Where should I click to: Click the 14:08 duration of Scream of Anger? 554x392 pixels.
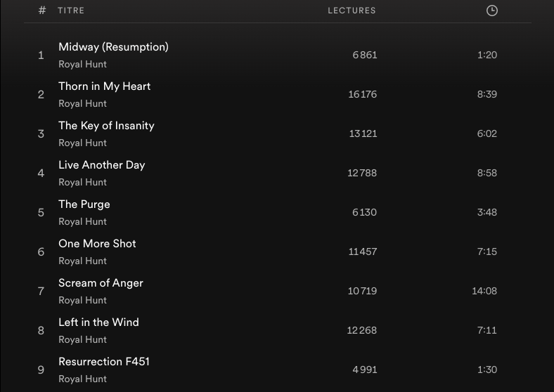click(x=484, y=291)
